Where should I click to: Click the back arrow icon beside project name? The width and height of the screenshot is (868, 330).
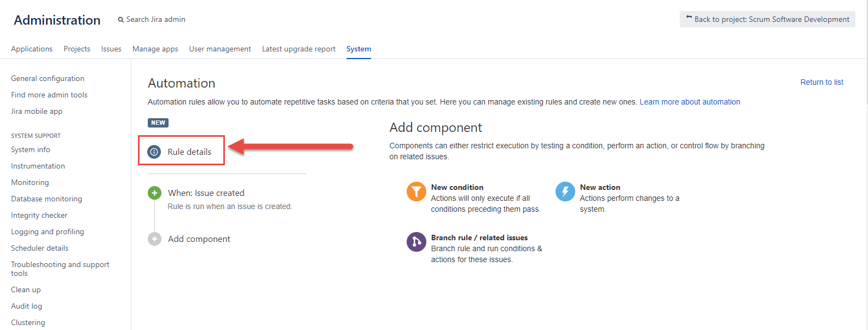(x=689, y=18)
